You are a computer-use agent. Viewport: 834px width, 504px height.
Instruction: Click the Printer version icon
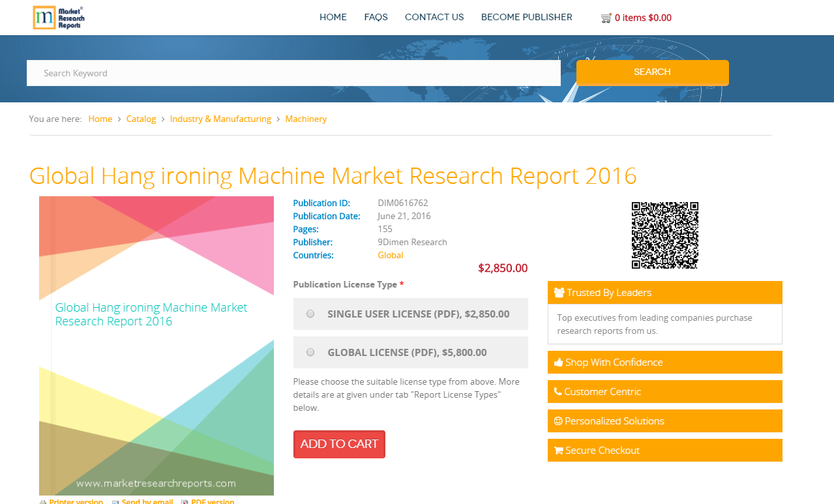point(43,502)
